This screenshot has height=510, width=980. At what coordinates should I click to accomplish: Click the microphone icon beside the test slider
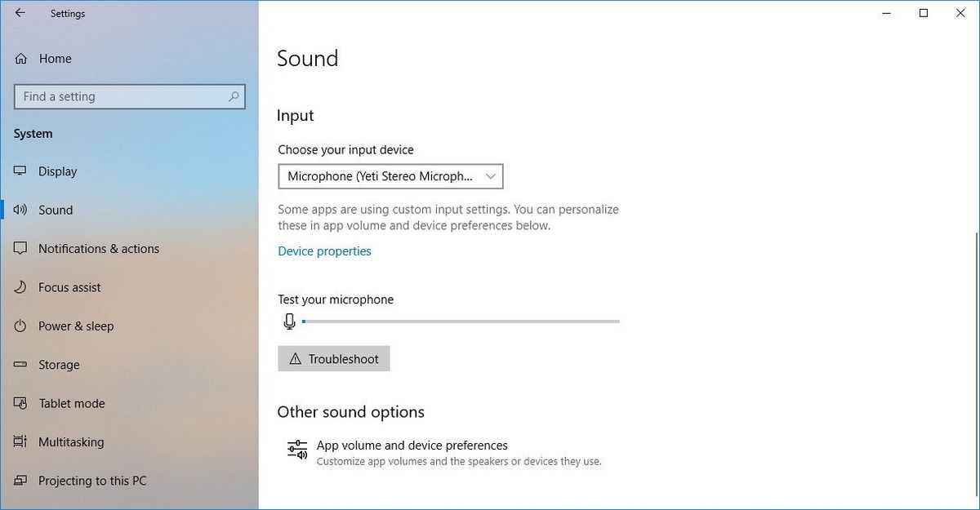289,321
